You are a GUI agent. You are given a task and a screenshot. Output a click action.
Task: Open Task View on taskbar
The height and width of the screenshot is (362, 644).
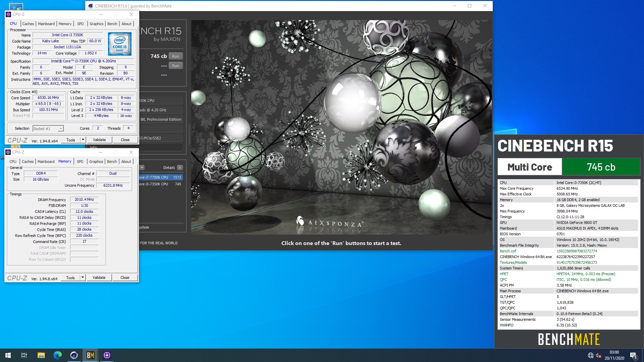[24, 355]
